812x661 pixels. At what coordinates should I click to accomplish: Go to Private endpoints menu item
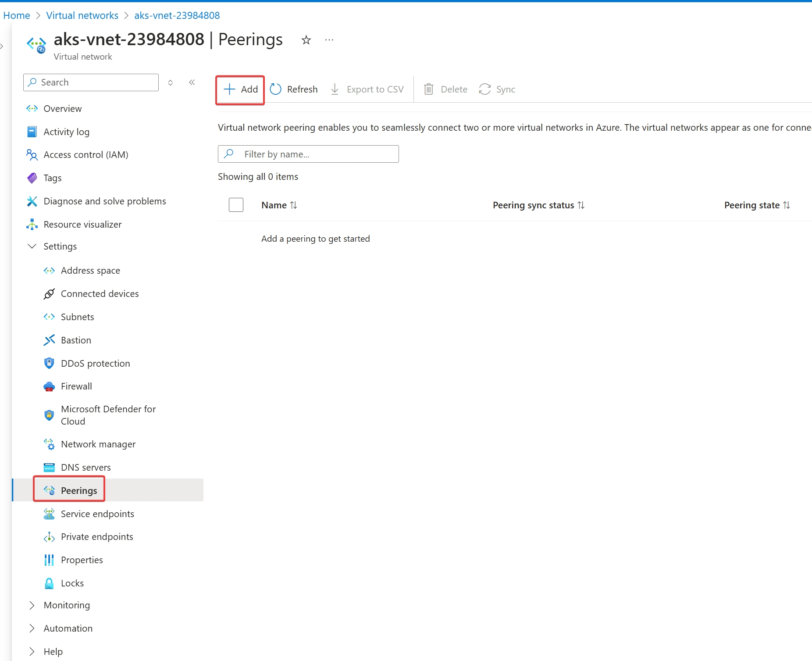pos(96,537)
